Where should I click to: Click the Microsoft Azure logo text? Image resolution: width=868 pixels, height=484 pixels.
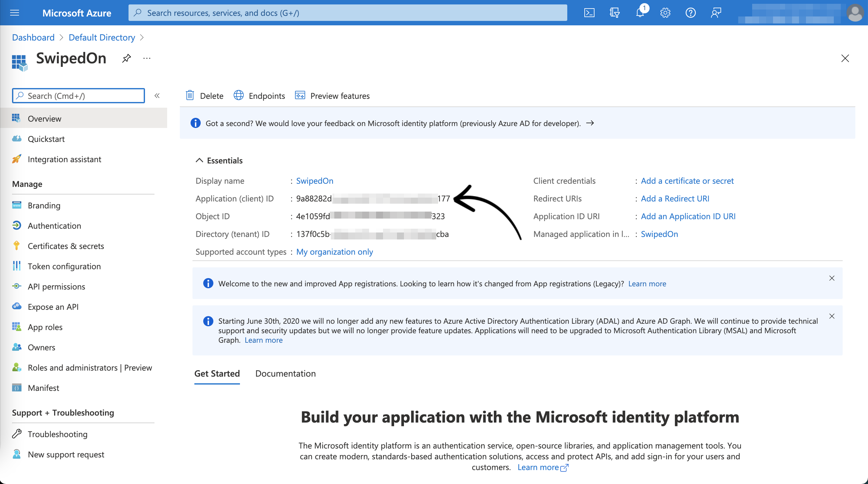tap(77, 13)
